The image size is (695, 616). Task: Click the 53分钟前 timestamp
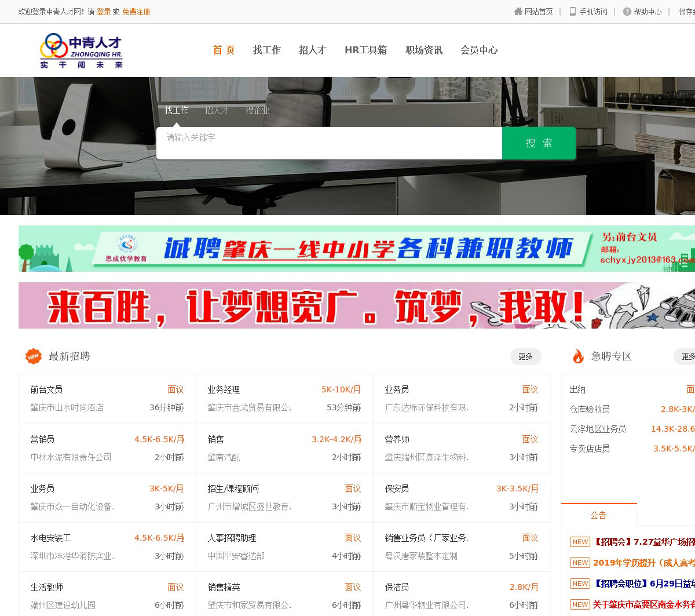point(344,407)
